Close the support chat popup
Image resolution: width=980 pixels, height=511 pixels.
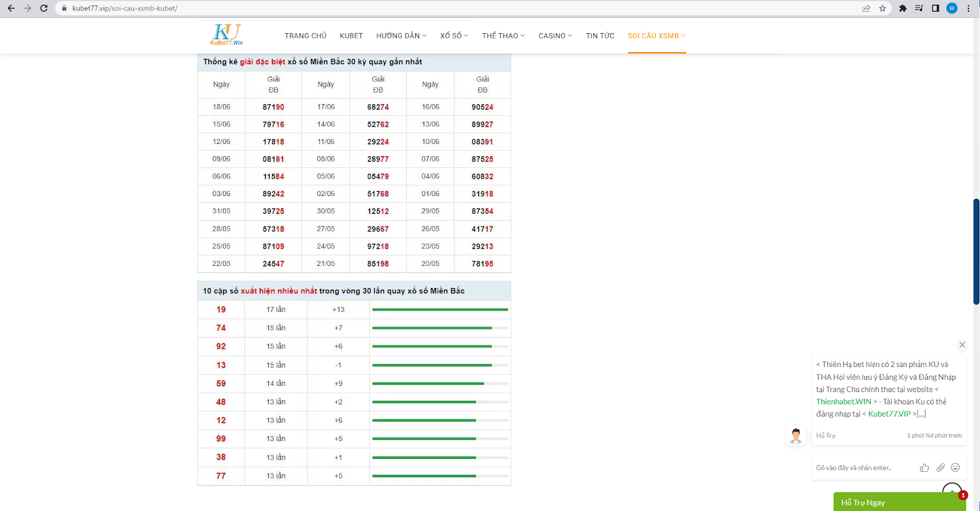point(962,345)
